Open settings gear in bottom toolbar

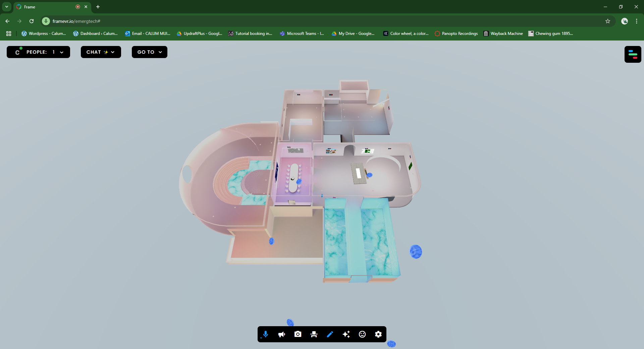(x=378, y=334)
